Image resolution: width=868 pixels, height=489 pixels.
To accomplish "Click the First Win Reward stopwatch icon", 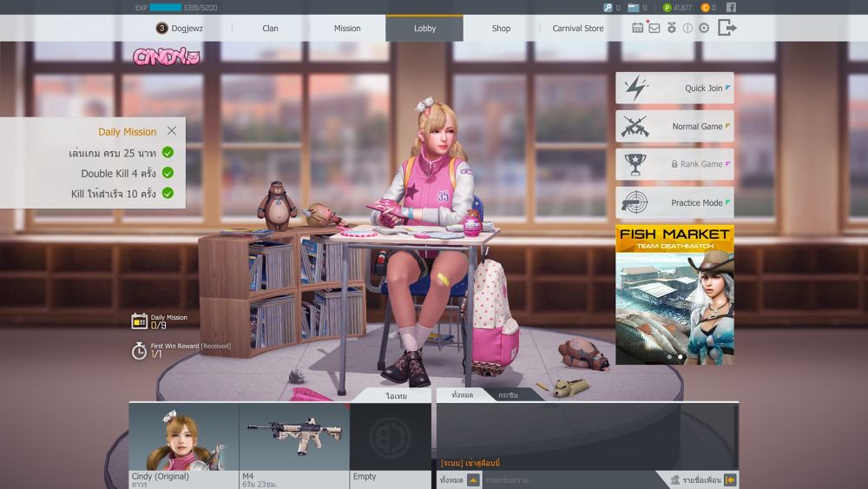I will click(139, 350).
